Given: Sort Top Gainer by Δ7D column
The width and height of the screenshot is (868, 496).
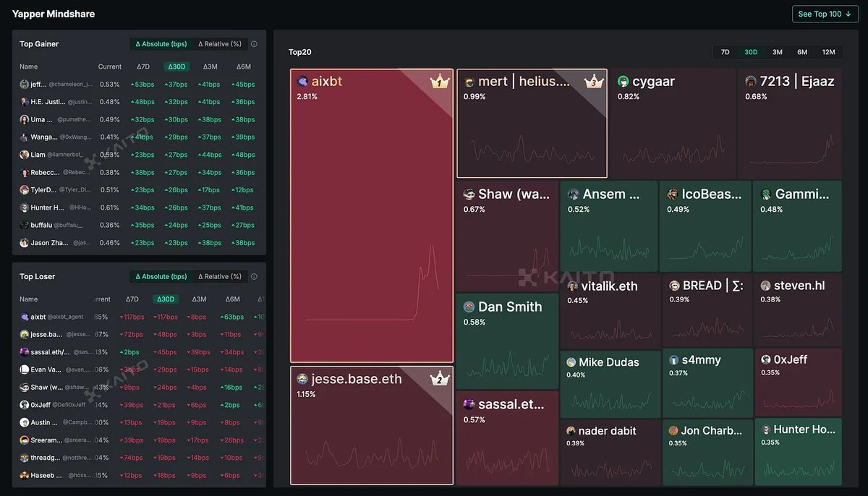Looking at the screenshot, I should (142, 67).
